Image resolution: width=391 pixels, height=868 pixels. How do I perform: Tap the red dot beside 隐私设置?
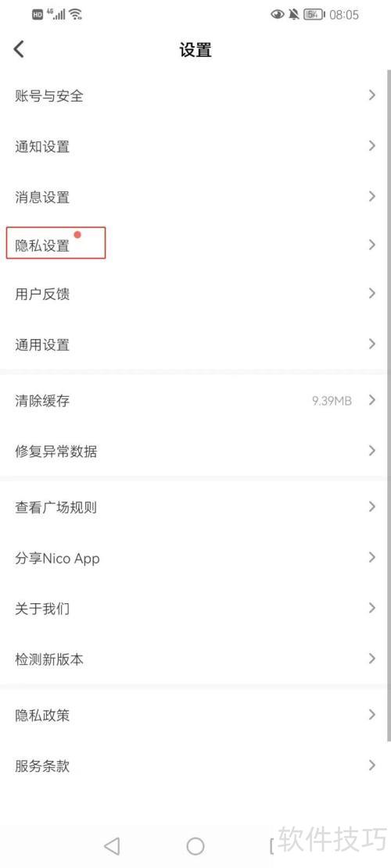(x=77, y=234)
